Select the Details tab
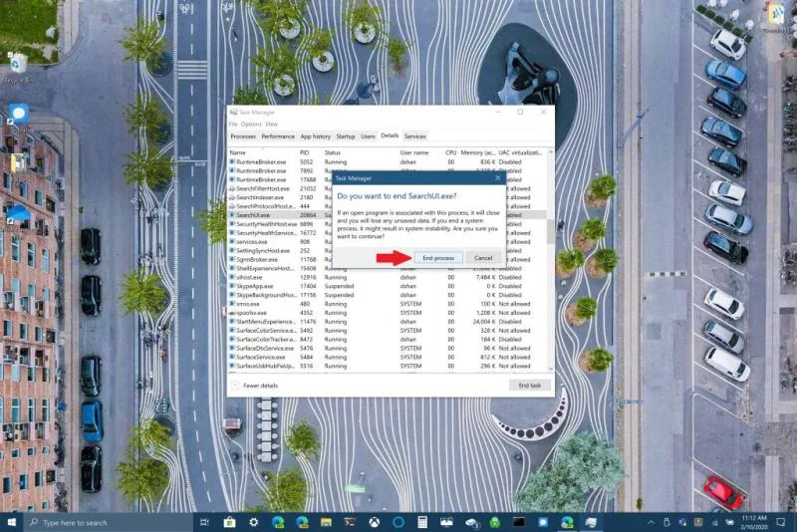Screen dimensions: 797x532 [390, 135]
